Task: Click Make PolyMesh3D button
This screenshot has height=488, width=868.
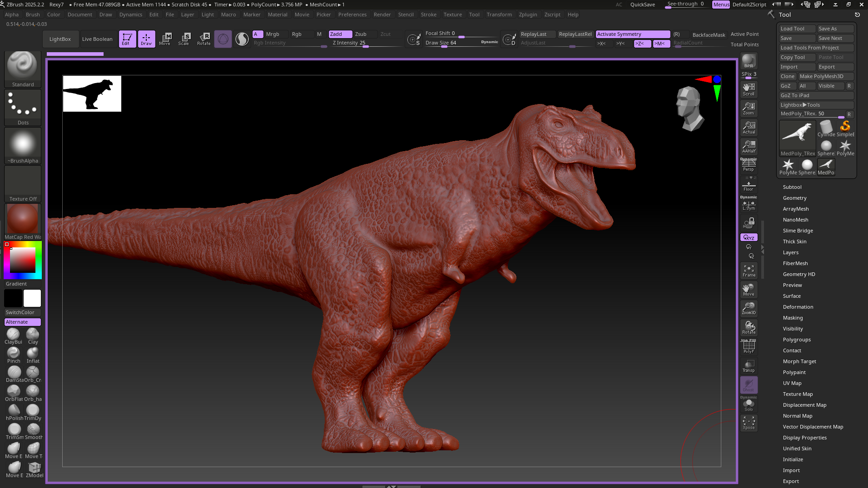Action: tap(826, 76)
